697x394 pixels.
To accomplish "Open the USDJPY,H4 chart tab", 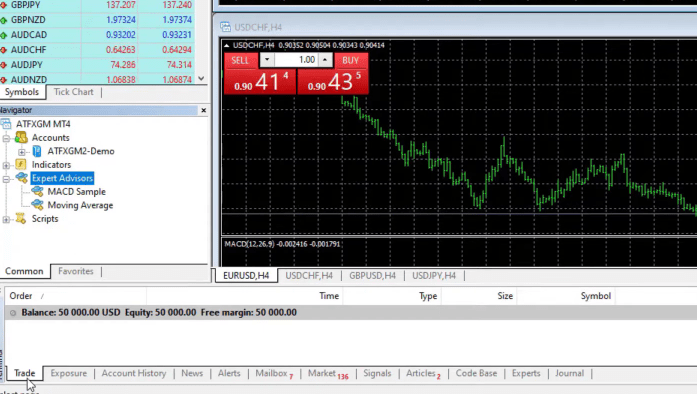I will point(434,276).
